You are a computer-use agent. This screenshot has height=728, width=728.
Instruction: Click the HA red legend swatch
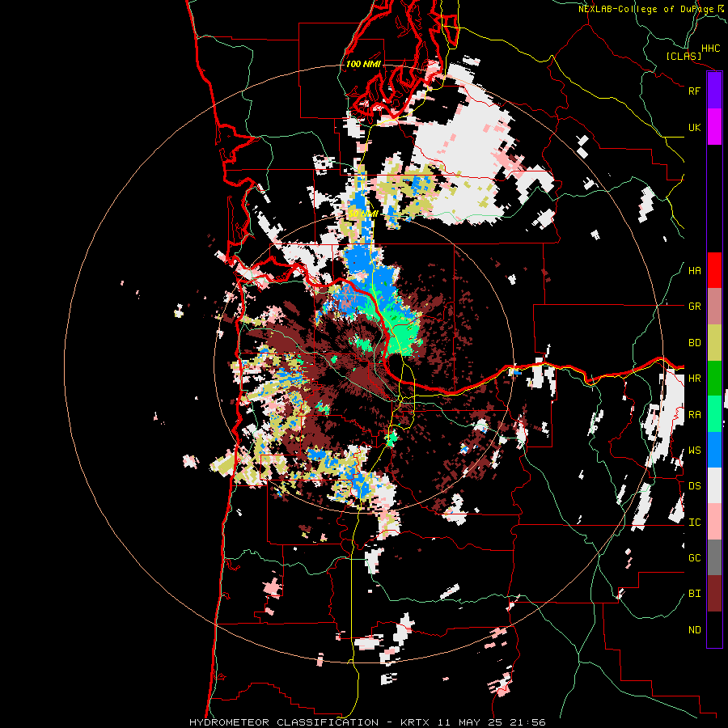(714, 270)
